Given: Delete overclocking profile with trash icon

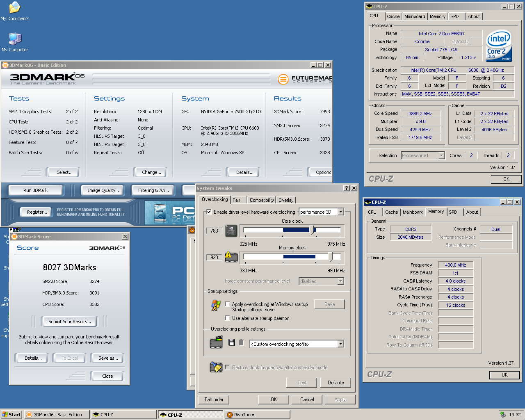Looking at the screenshot, I should pyautogui.click(x=241, y=342).
